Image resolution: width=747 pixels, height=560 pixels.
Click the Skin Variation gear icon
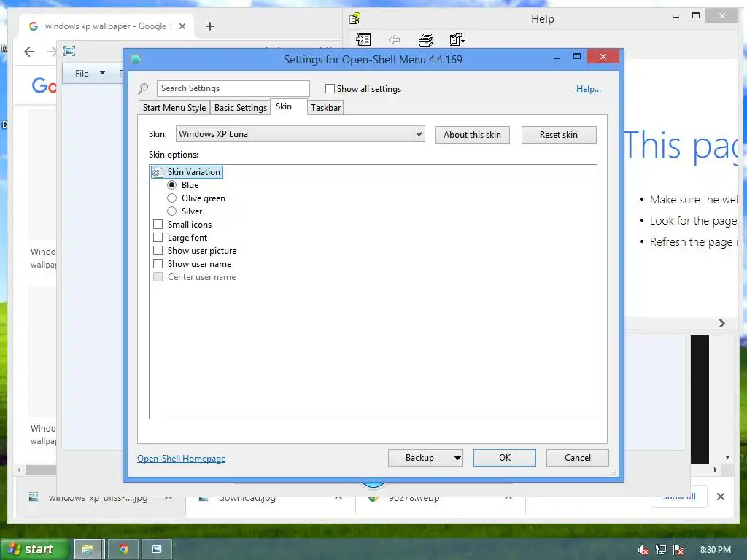[x=157, y=172]
